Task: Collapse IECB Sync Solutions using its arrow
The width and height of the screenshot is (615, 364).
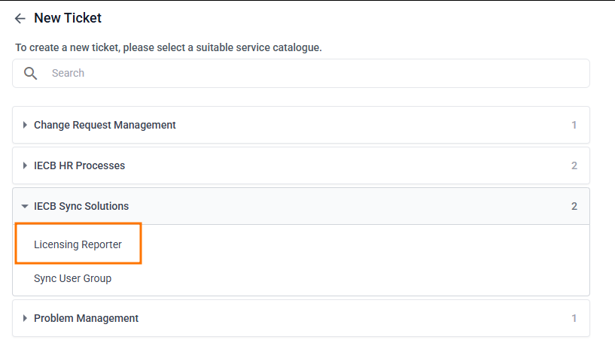Action: coord(25,207)
